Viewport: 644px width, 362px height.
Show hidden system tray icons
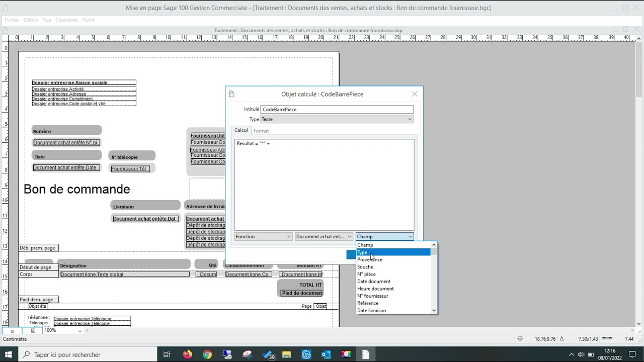click(x=572, y=354)
